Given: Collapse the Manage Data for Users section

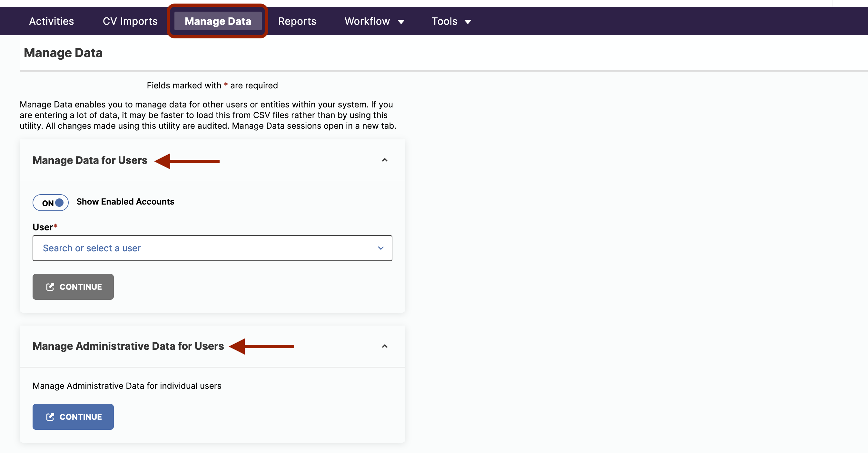Looking at the screenshot, I should (384, 160).
